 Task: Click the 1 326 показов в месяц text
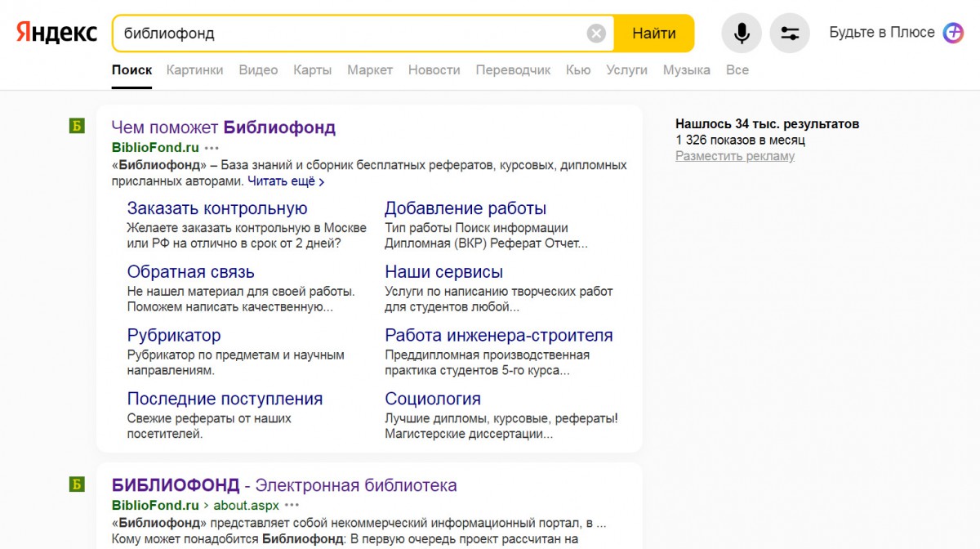741,141
